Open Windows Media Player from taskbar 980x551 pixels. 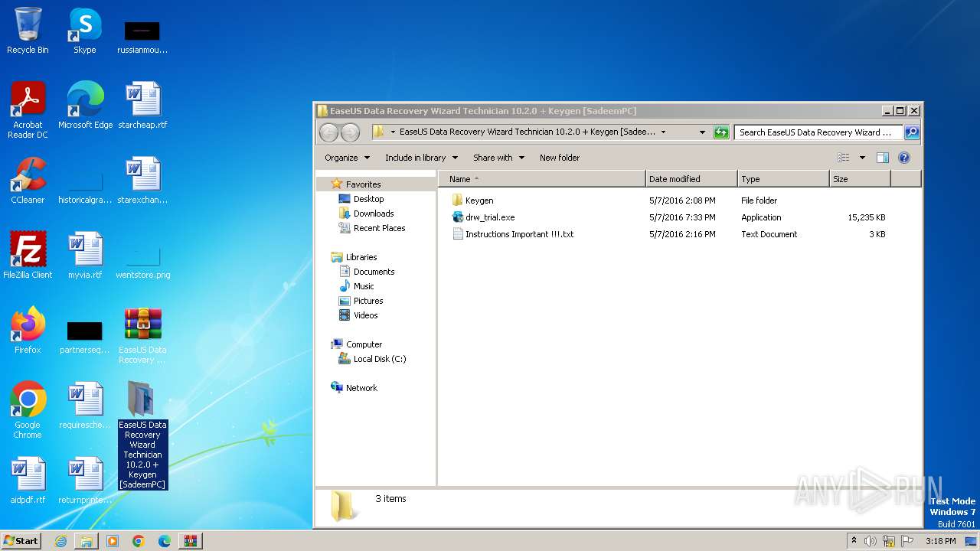click(113, 541)
